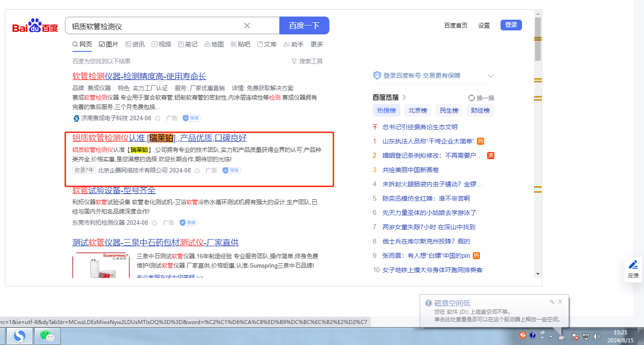Open the Ai 助手 tab
The width and height of the screenshot is (644, 345).
(x=293, y=44)
